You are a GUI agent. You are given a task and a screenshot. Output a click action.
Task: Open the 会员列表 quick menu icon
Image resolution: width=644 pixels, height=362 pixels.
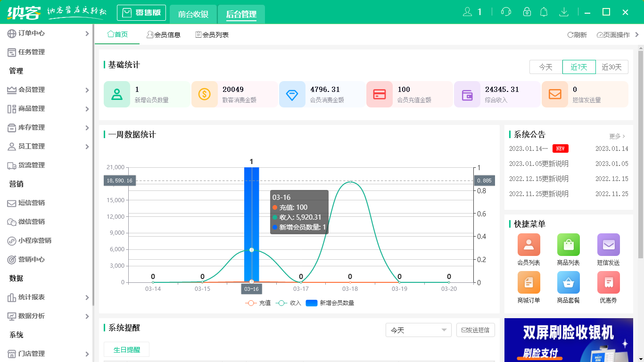coord(528,245)
